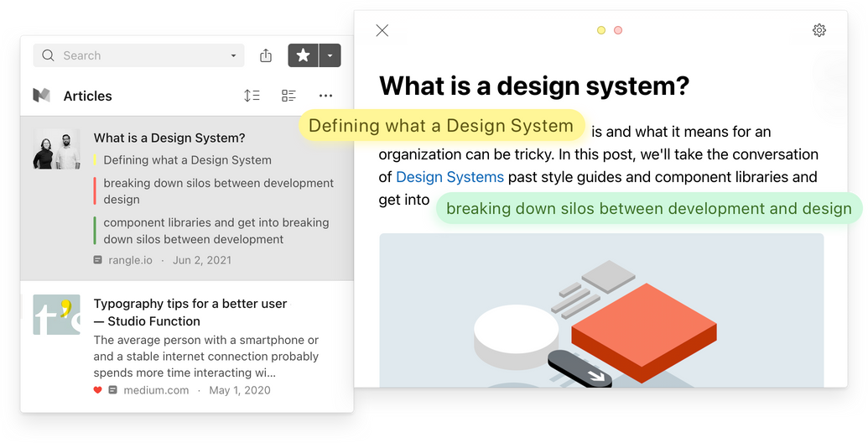Click the Typography article thumbnail
Viewport: 868px width, 443px height.
click(x=57, y=315)
